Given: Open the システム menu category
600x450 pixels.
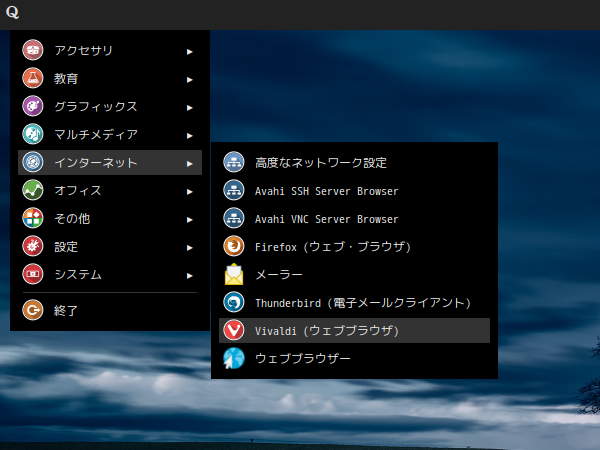Looking at the screenshot, I should (x=110, y=274).
